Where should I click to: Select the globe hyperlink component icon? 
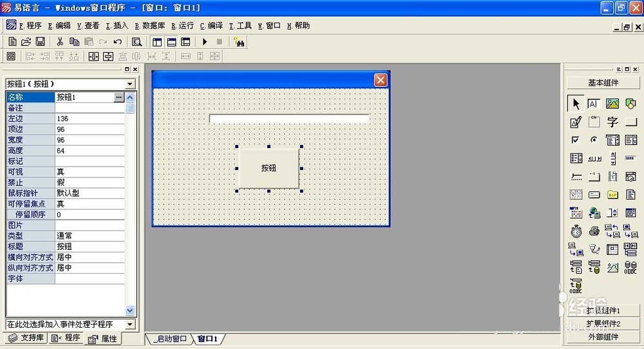pos(594,212)
